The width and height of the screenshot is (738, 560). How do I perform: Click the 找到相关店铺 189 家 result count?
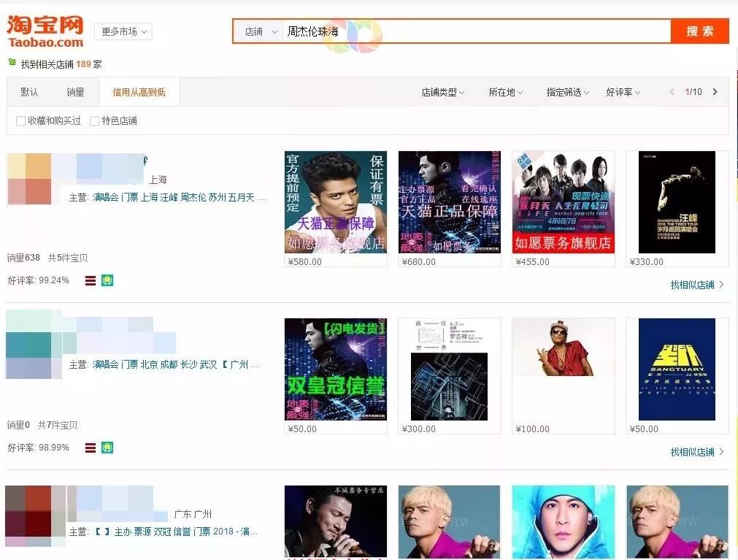coord(61,64)
